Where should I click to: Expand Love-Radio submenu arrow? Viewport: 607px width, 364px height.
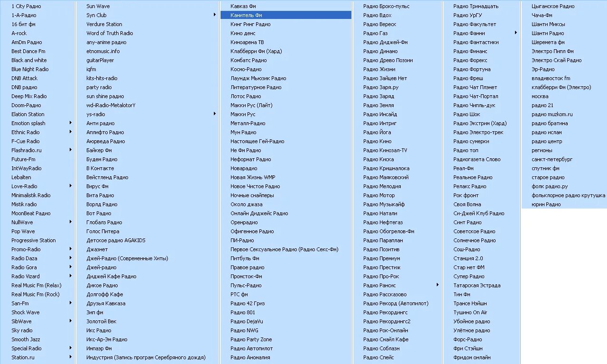[71, 186]
